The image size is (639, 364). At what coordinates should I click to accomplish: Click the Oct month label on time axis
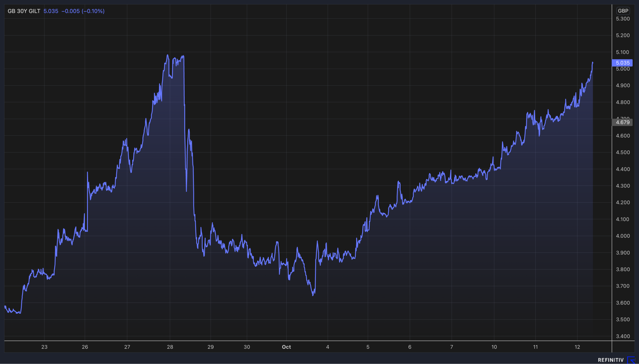pos(286,347)
